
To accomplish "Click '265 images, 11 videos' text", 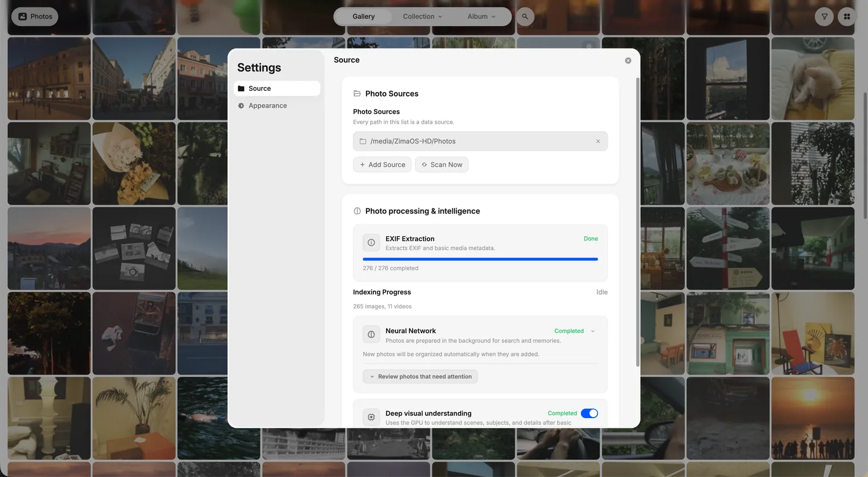I will (382, 306).
